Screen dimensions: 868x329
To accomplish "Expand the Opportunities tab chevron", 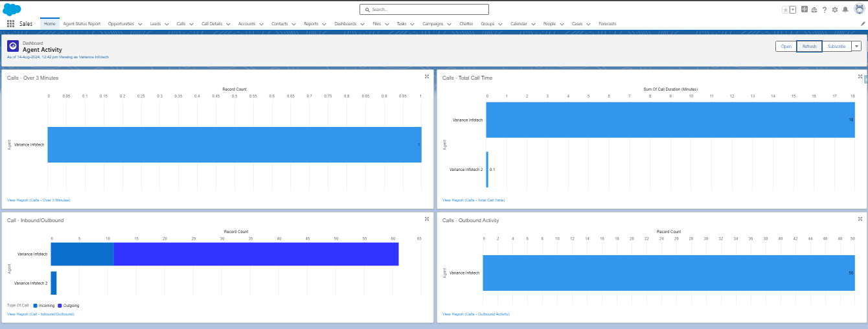I will (140, 24).
